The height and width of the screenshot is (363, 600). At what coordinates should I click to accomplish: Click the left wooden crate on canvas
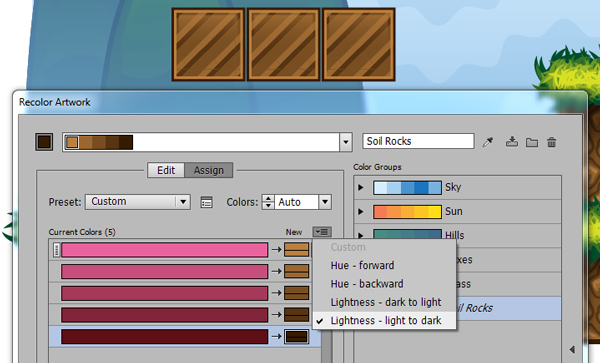coord(208,45)
